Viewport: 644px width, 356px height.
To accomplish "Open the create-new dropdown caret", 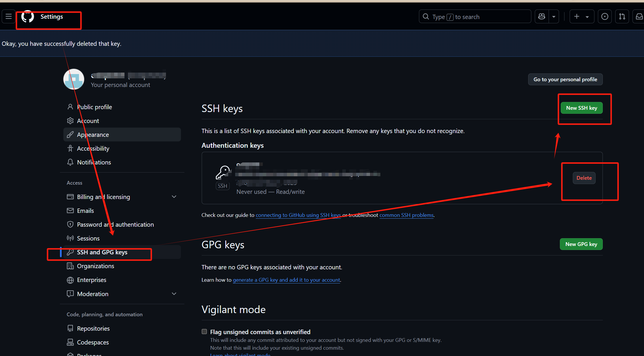I will click(587, 16).
